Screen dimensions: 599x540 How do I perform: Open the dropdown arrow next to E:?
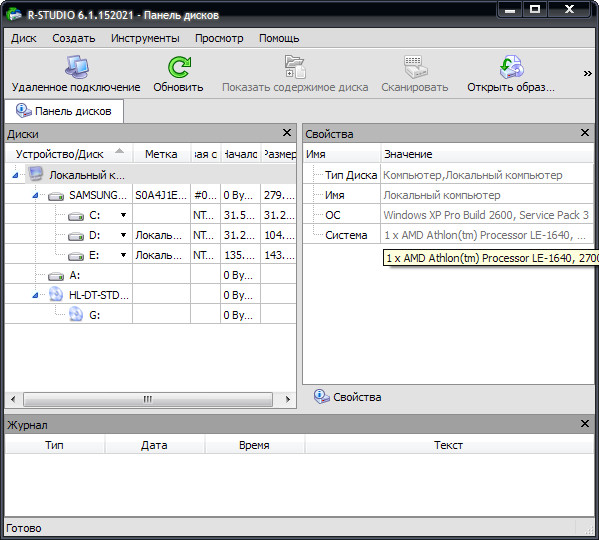[x=123, y=255]
